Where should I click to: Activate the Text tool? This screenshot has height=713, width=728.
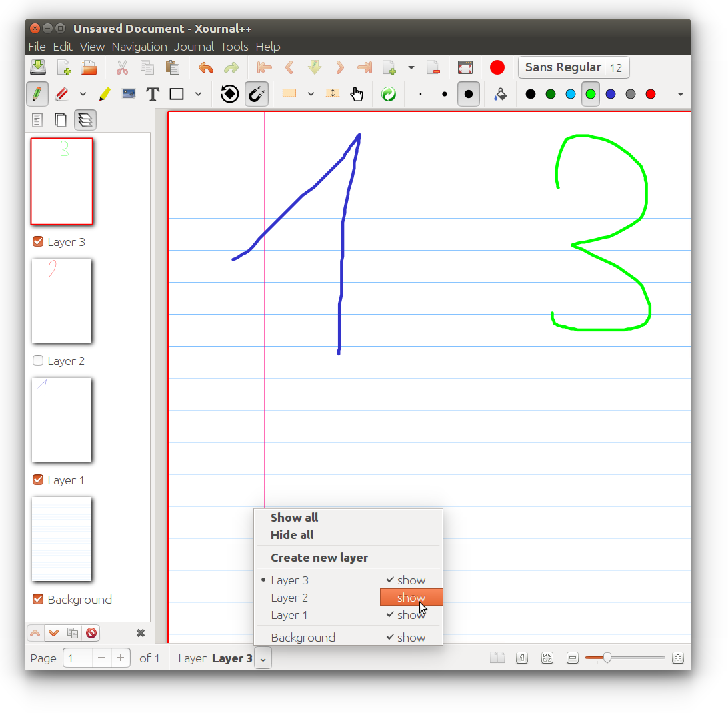point(153,93)
